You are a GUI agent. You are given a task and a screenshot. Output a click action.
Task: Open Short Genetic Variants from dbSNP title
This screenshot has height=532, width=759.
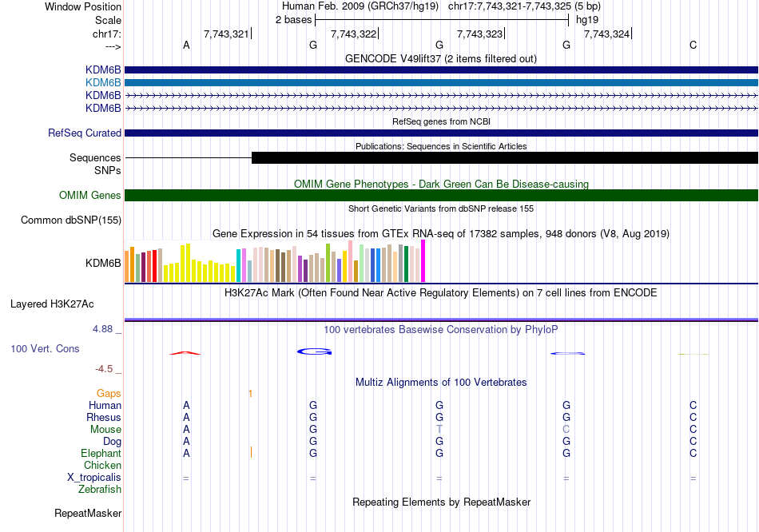pyautogui.click(x=441, y=208)
